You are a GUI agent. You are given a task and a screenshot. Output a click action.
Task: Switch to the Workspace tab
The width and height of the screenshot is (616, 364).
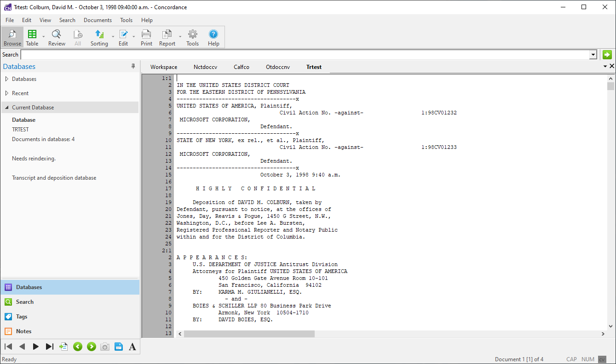(164, 67)
